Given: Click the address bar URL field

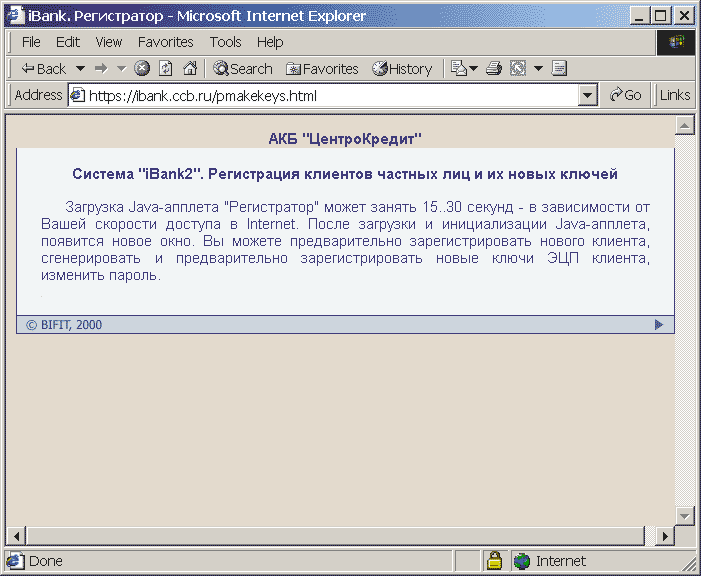Looking at the screenshot, I should click(333, 96).
